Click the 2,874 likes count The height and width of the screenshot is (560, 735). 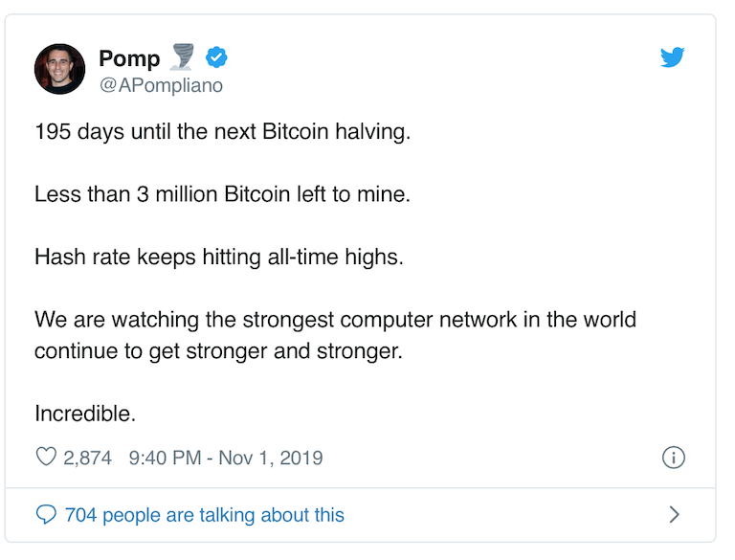click(87, 458)
